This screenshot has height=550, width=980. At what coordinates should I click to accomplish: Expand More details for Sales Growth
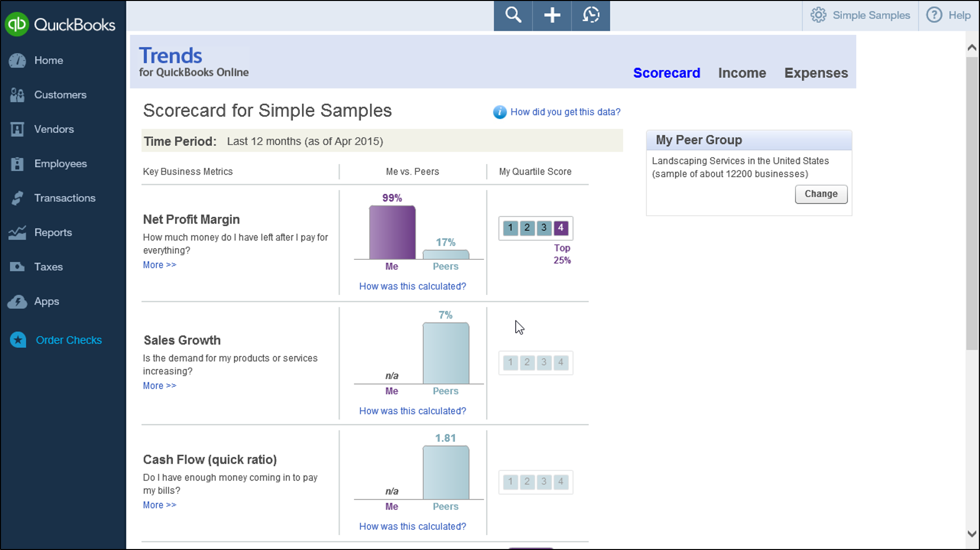point(159,386)
